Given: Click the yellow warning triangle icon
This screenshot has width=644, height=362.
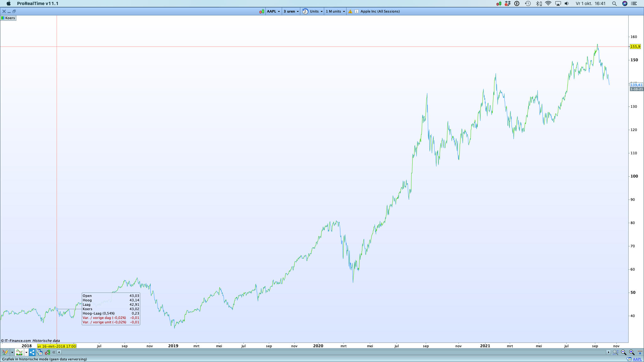Looking at the screenshot, I should pyautogui.click(x=350, y=11).
